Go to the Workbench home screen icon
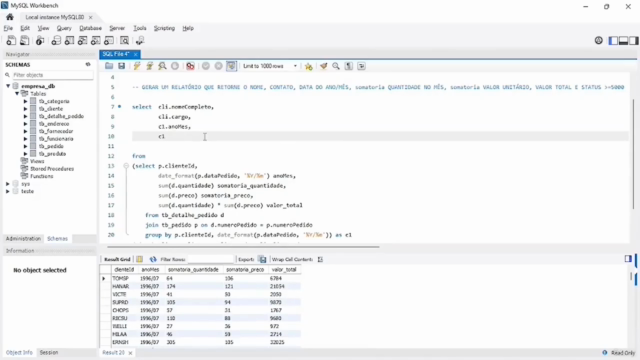 10,17
